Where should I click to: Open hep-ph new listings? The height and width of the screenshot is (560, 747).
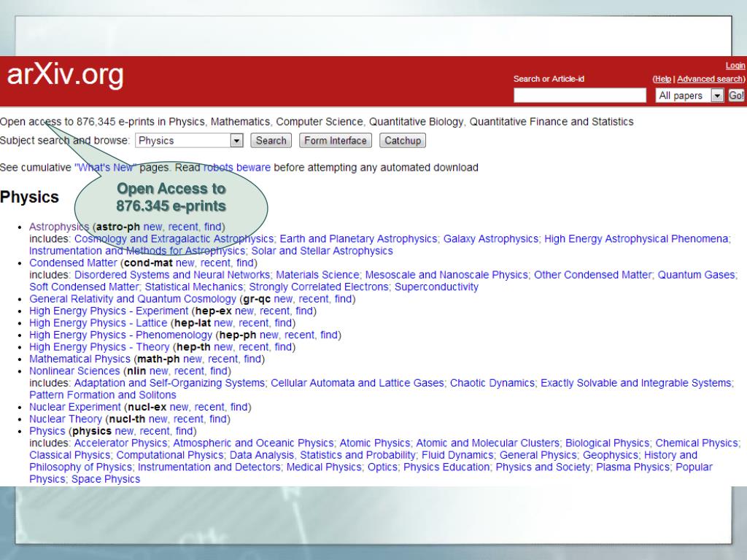tap(268, 335)
